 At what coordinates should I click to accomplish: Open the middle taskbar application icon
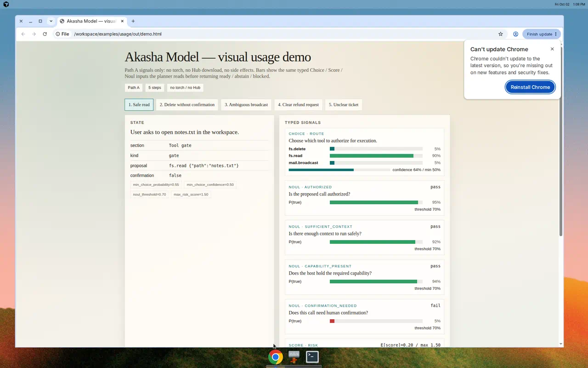click(294, 356)
